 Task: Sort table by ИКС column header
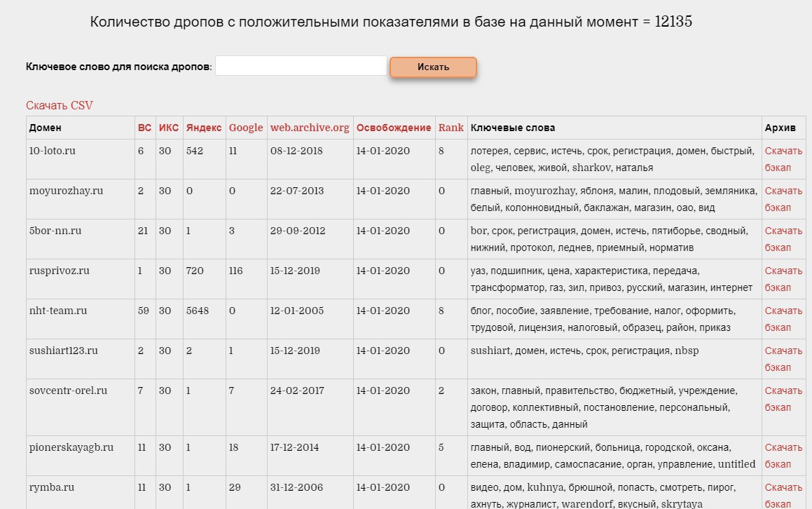click(169, 128)
